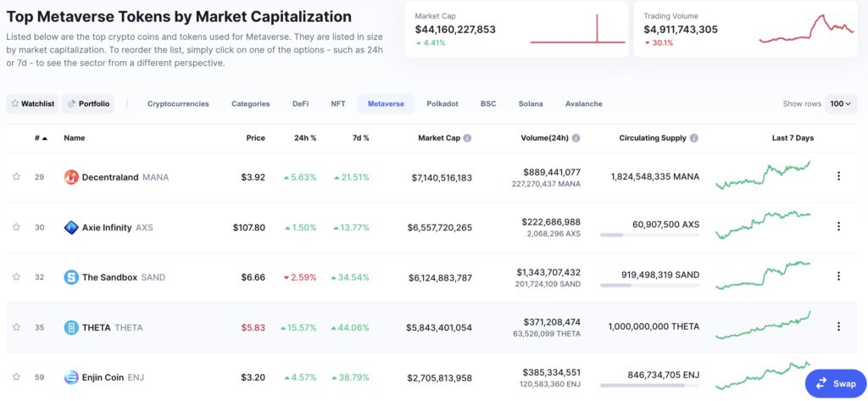This screenshot has width=868, height=401.
Task: Click the THETA coin logo icon
Action: (71, 327)
